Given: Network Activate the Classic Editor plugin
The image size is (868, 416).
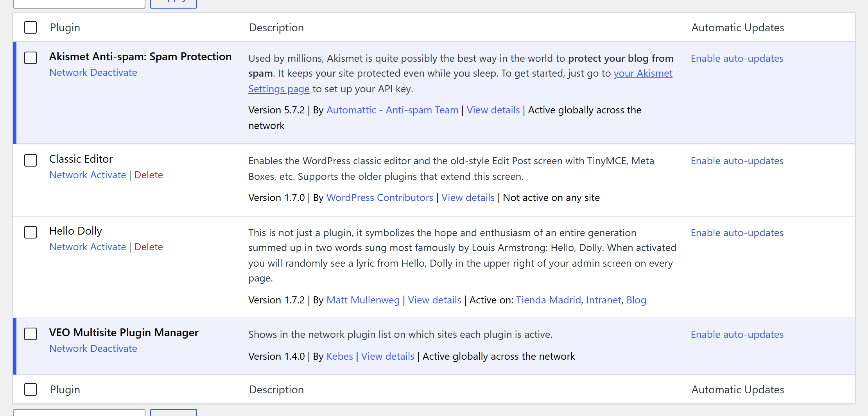Looking at the screenshot, I should coord(88,175).
